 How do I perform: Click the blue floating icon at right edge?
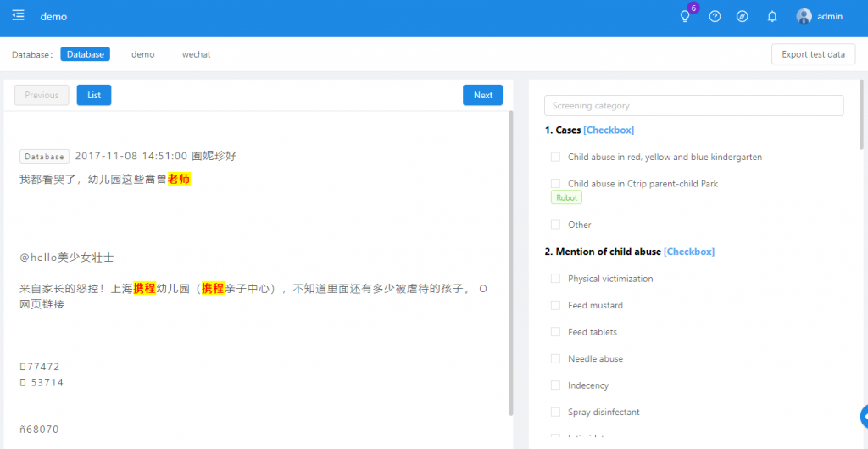tap(863, 416)
